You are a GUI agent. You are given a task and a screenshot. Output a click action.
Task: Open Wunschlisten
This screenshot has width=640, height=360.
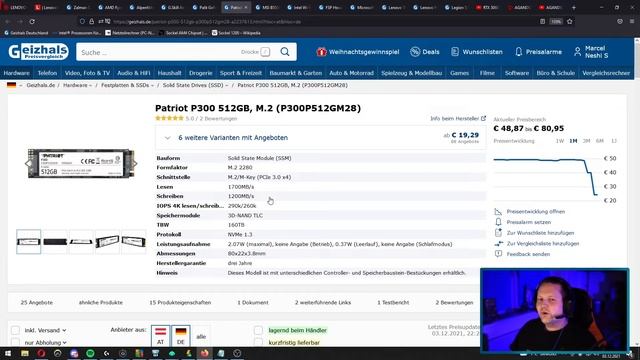477,52
